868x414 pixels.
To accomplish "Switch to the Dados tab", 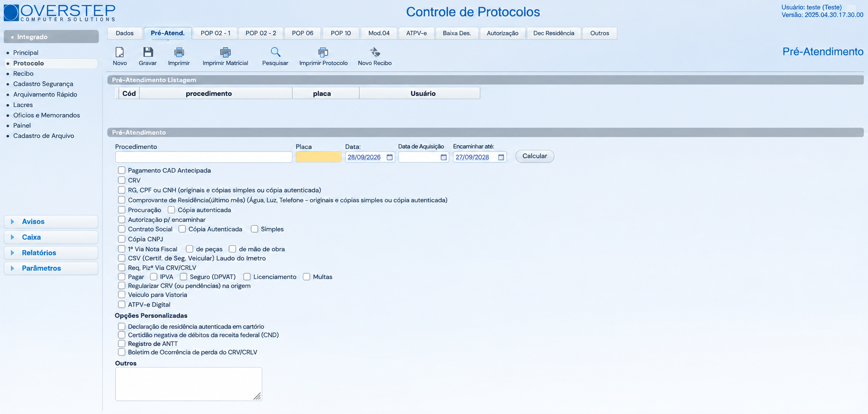I will (x=125, y=33).
